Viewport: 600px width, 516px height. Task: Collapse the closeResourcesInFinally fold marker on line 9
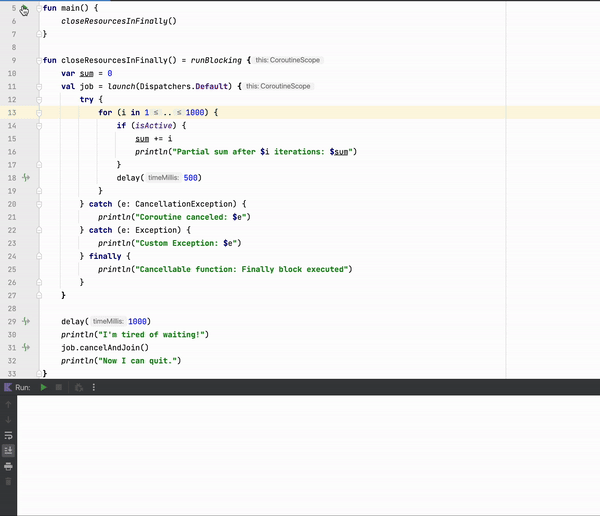coord(38,60)
